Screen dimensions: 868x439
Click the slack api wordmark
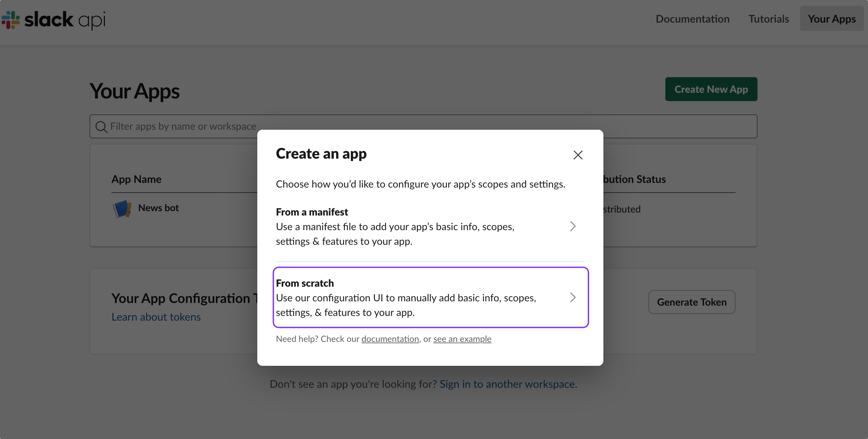point(65,20)
